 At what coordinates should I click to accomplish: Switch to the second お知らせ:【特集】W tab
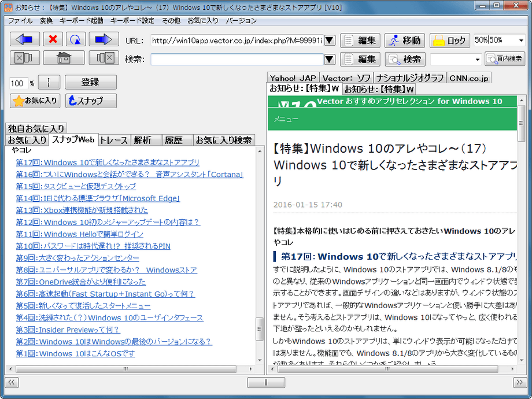379,90
